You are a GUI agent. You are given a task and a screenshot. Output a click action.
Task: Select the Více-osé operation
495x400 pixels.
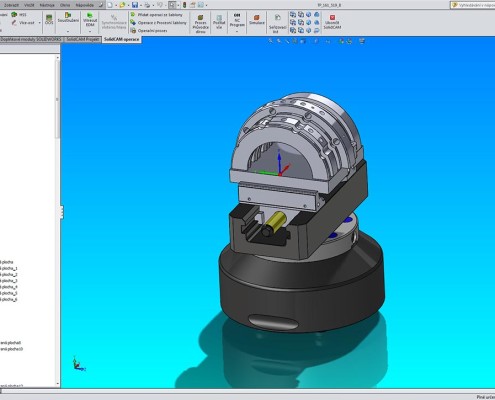(23, 23)
